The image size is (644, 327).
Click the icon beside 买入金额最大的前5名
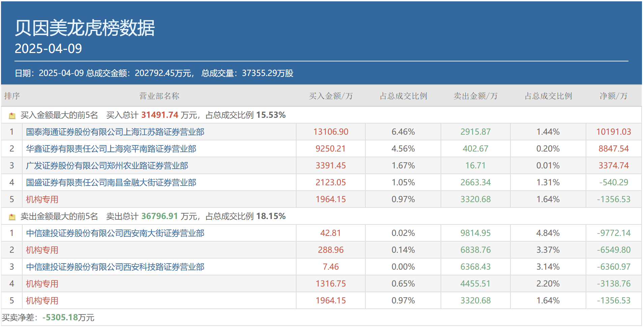(x=12, y=116)
